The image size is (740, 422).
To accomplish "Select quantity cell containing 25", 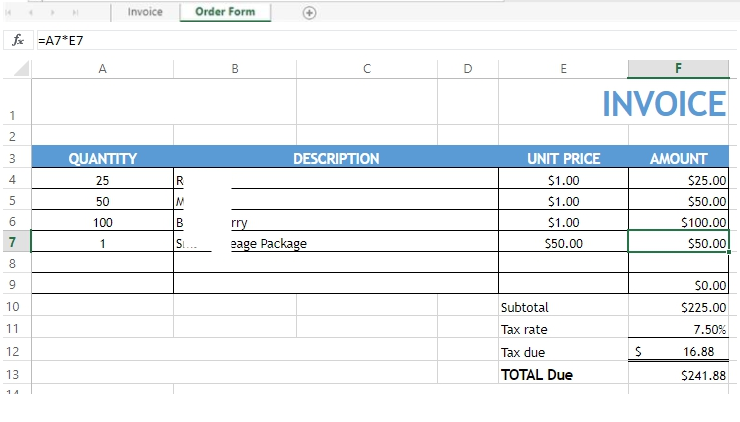I will coord(102,179).
